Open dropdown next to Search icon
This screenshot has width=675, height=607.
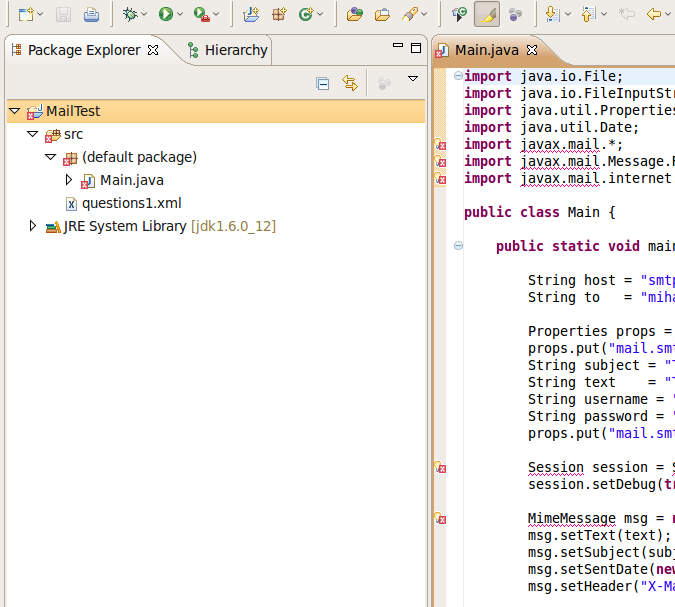point(424,15)
